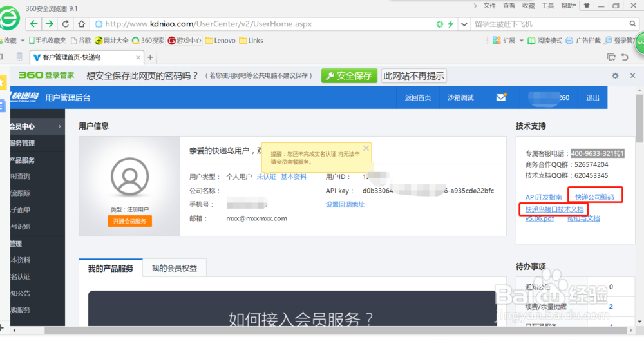644x337 pixels.
Task: Click the 登录管家 toolbar button
Action: [x=620, y=41]
